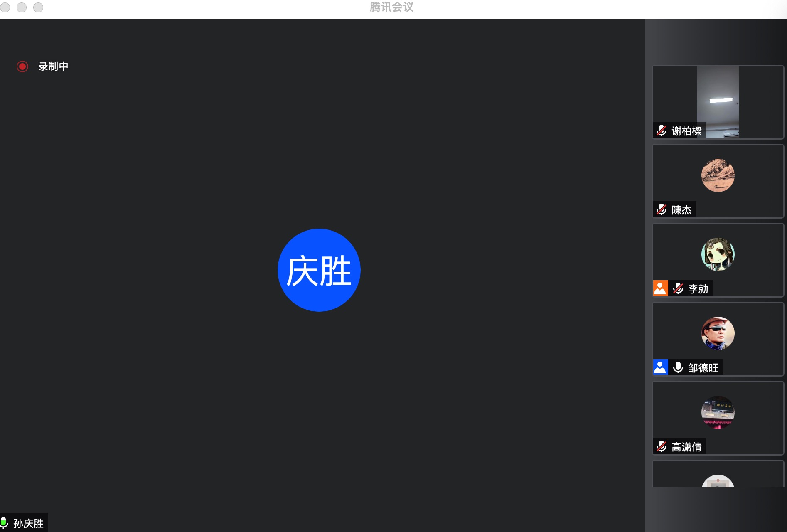
Task: Select the partially visible bottom participant avatar
Action: coord(718,481)
